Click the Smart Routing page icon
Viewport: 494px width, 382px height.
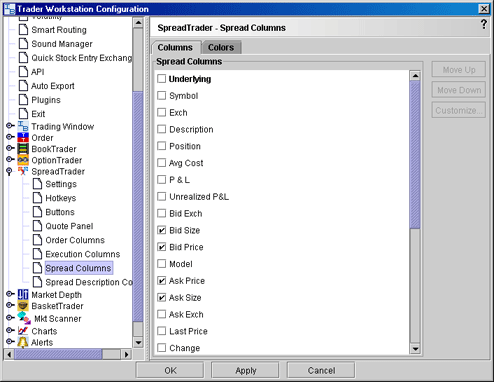(x=23, y=30)
